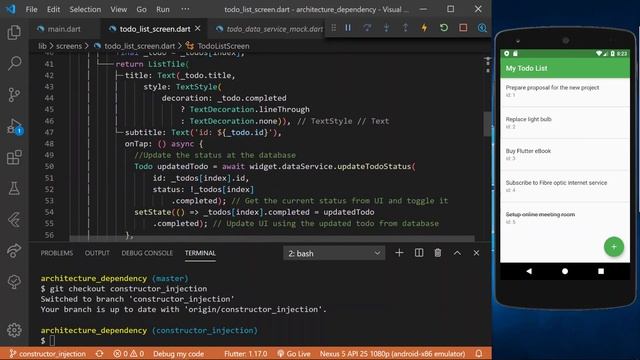Image resolution: width=640 pixels, height=360 pixels.
Task: Click the debug Step Out button
Action: coord(405,28)
